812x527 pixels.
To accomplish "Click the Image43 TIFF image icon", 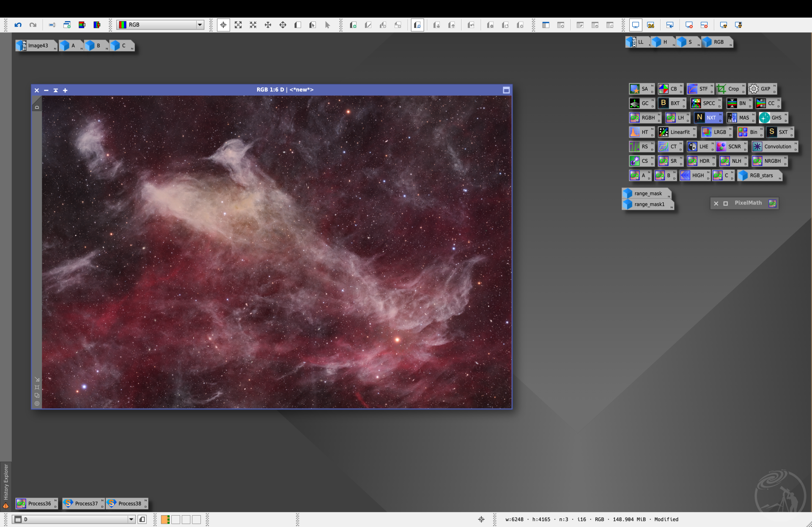I will click(36, 46).
